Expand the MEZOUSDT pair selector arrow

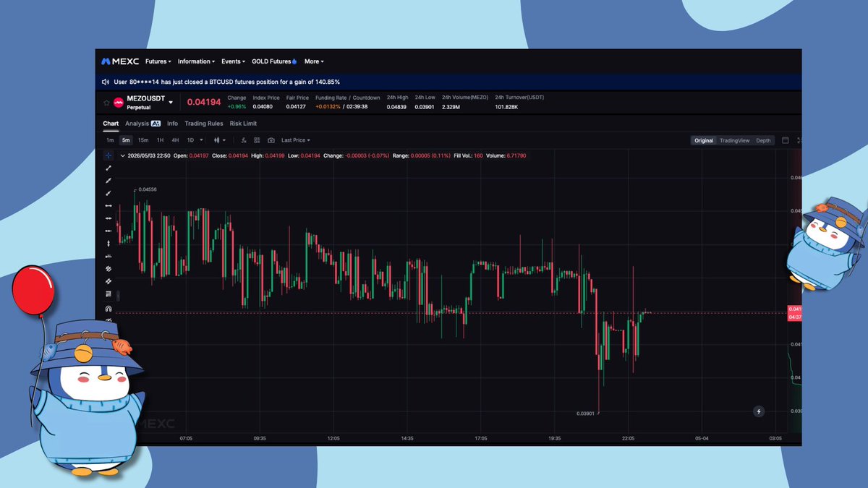(x=171, y=103)
